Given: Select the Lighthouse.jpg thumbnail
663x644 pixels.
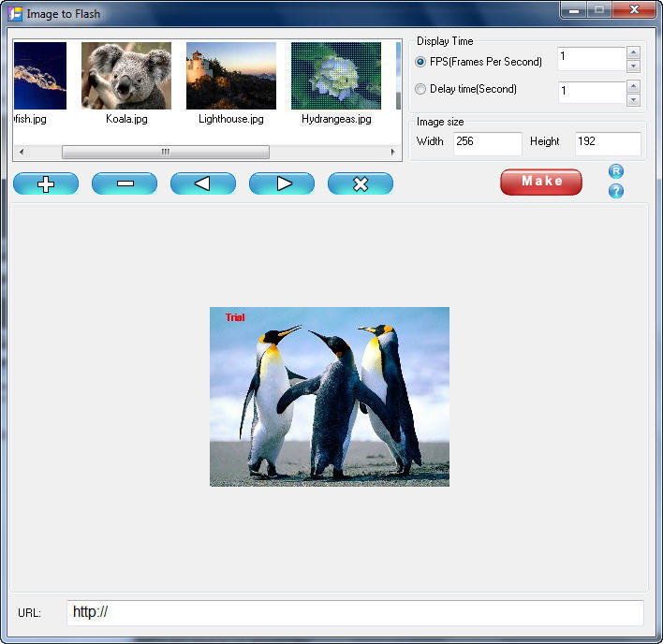Looking at the screenshot, I should pyautogui.click(x=231, y=76).
